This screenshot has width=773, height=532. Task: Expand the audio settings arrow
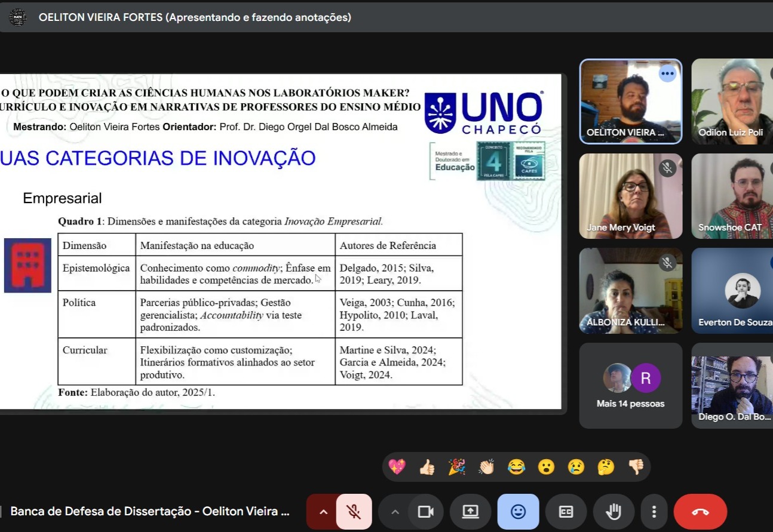(x=323, y=512)
